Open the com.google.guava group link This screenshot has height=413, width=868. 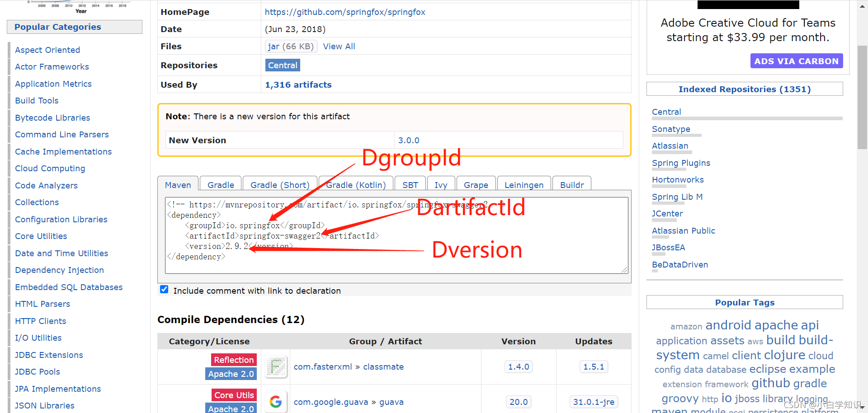click(331, 402)
